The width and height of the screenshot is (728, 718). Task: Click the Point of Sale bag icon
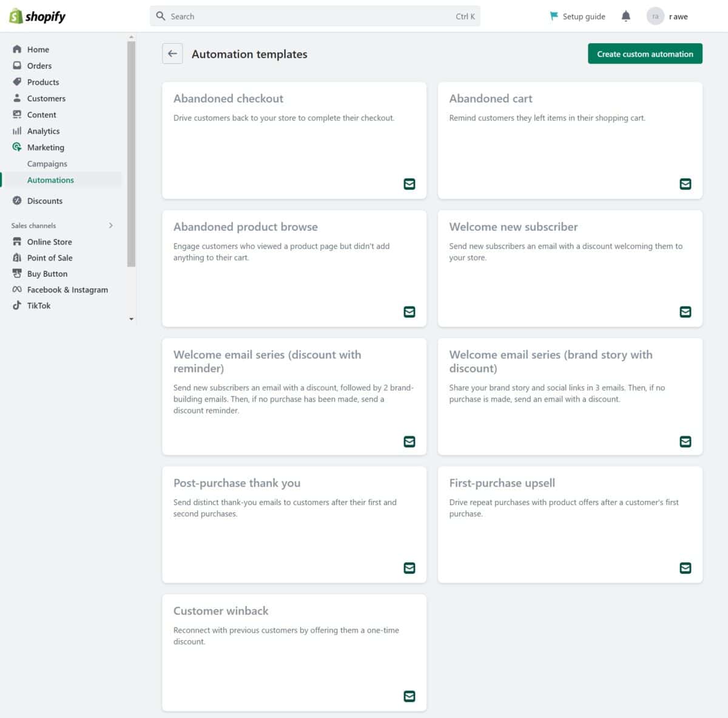(17, 258)
